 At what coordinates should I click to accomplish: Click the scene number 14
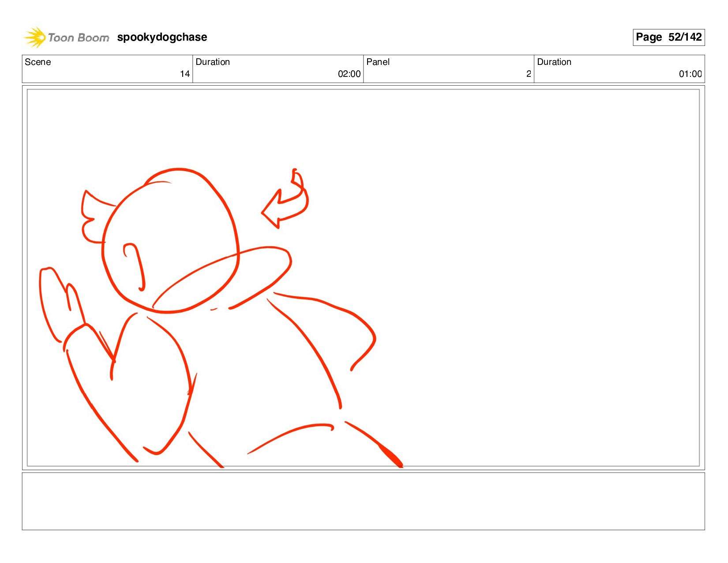184,74
